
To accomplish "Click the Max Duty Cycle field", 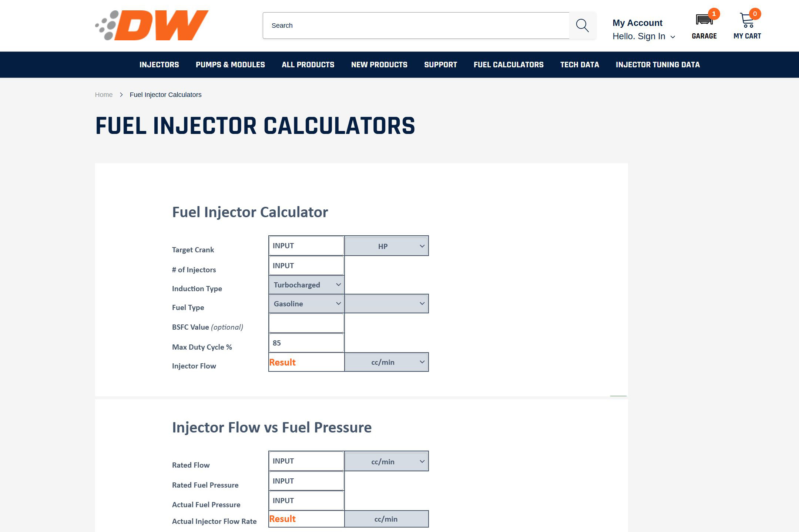I will pyautogui.click(x=306, y=343).
